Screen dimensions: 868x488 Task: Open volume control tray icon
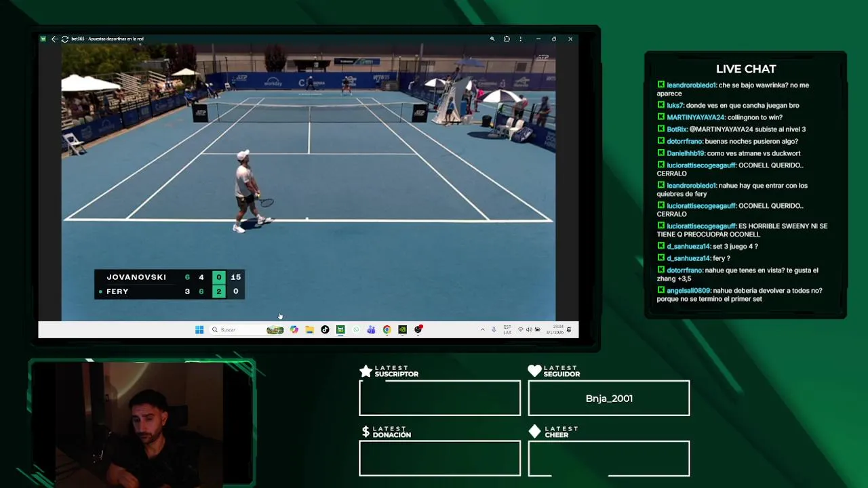click(529, 329)
